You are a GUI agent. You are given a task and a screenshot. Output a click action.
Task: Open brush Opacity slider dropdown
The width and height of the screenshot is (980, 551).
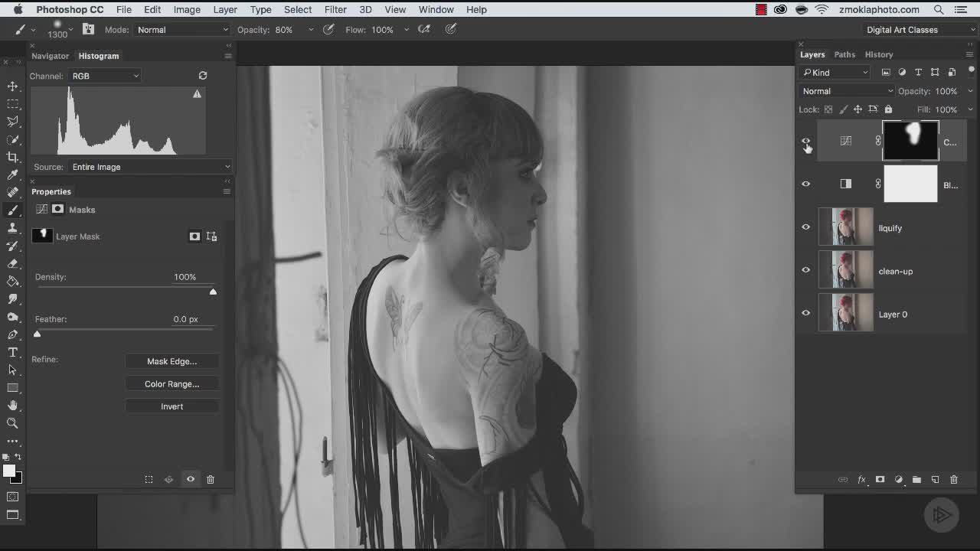point(310,30)
